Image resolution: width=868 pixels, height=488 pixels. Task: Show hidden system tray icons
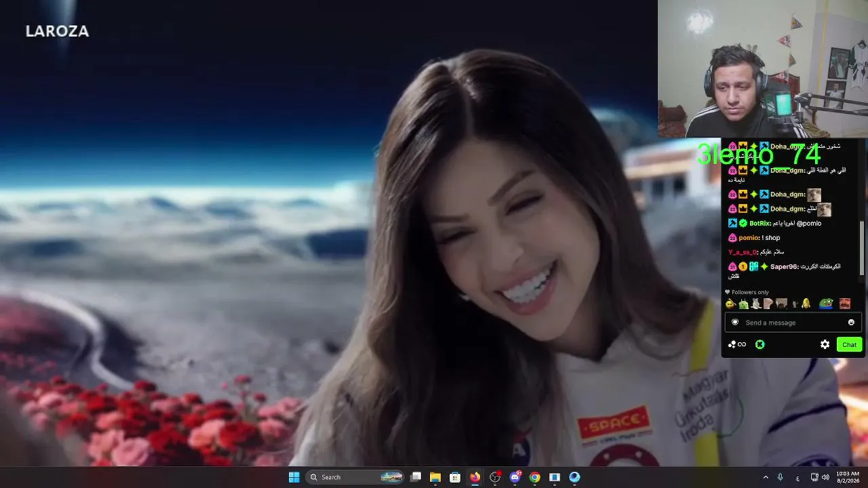pyautogui.click(x=766, y=477)
